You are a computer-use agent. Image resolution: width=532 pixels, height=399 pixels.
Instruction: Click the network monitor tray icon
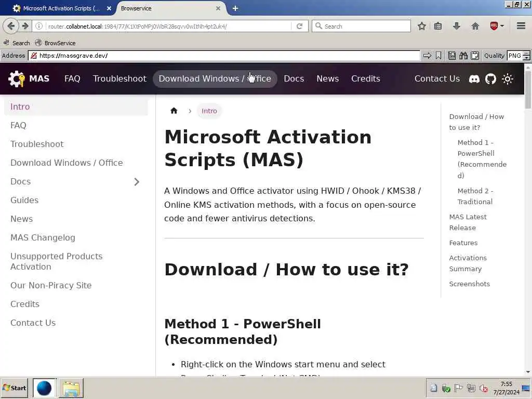tap(471, 388)
